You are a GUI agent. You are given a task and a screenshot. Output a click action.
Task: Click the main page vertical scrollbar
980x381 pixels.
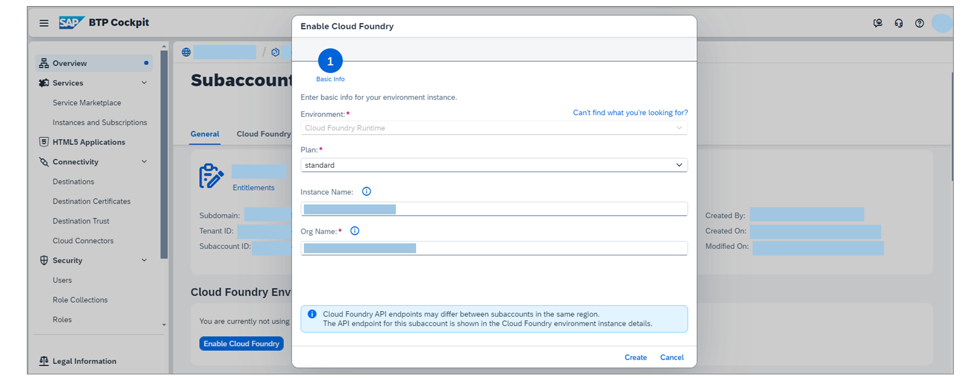pyautogui.click(x=952, y=127)
